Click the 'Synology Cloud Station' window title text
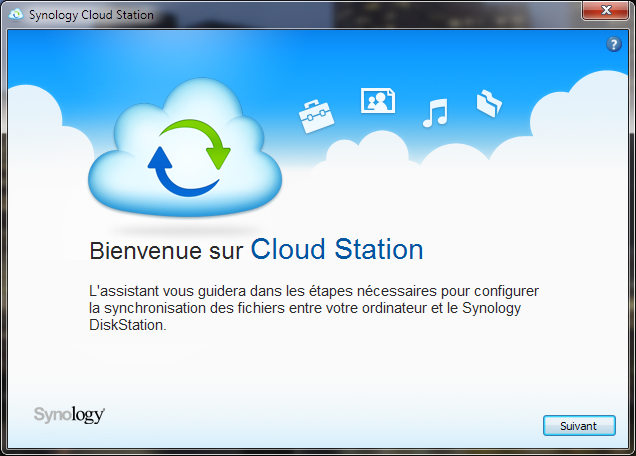The width and height of the screenshot is (636, 456). (x=91, y=15)
